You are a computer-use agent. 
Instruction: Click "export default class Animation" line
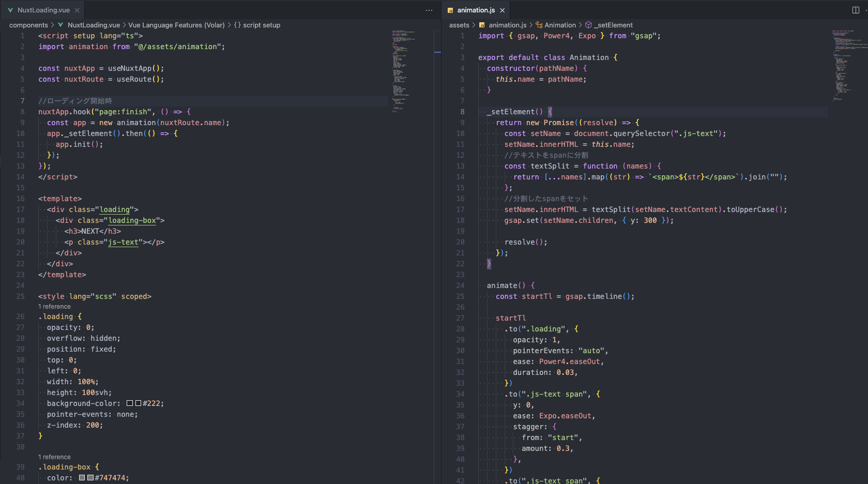click(x=543, y=57)
